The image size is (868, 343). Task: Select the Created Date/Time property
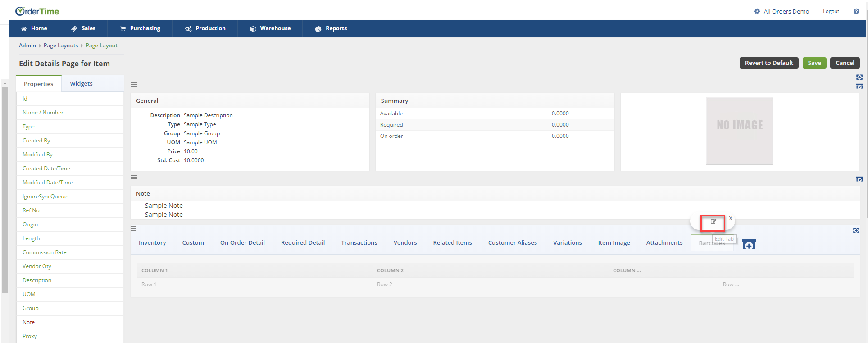70,169
